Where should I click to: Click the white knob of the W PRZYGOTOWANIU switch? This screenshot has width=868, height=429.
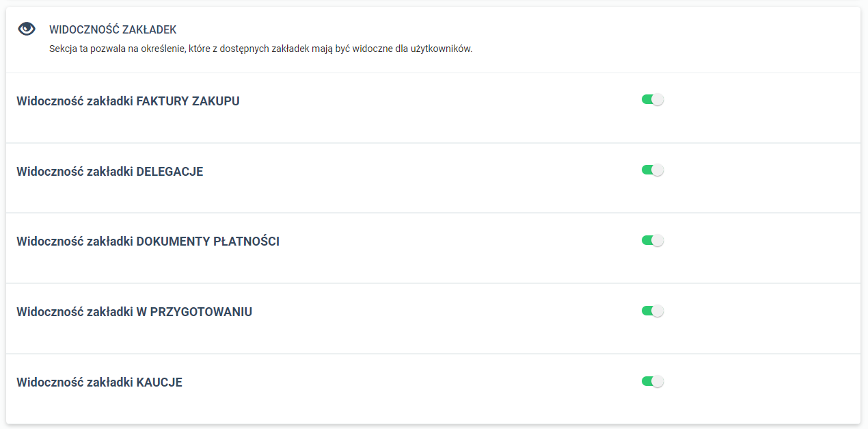pyautogui.click(x=657, y=311)
